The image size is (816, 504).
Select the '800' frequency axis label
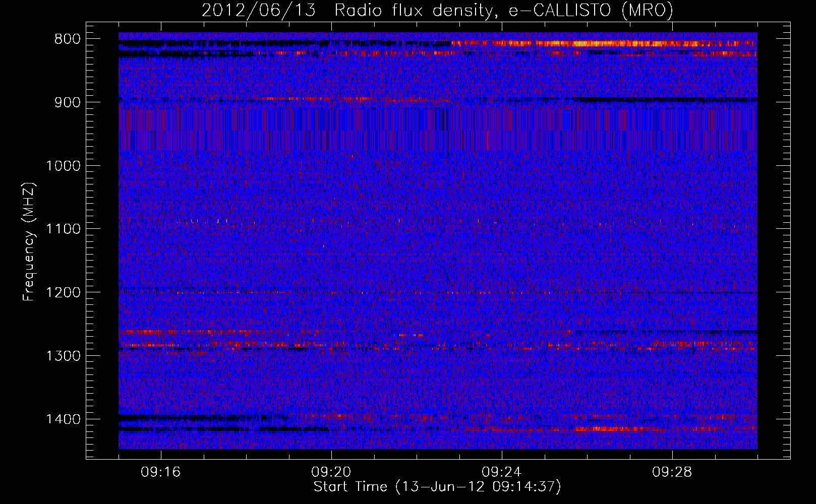pos(68,39)
